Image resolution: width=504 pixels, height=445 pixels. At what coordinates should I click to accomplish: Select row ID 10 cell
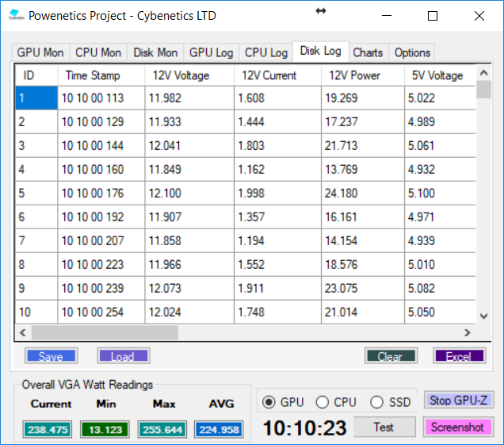coord(36,312)
